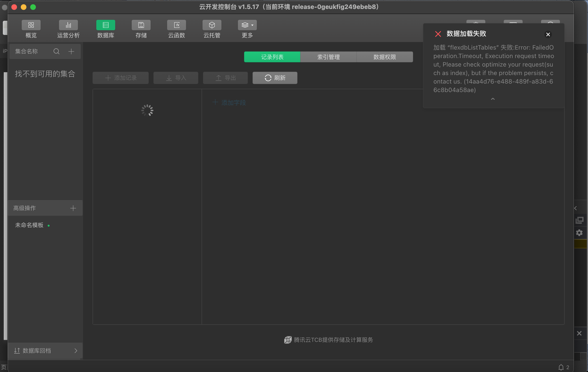This screenshot has width=588, height=372.
Task: Click the notification bell in status bar
Action: click(x=561, y=367)
